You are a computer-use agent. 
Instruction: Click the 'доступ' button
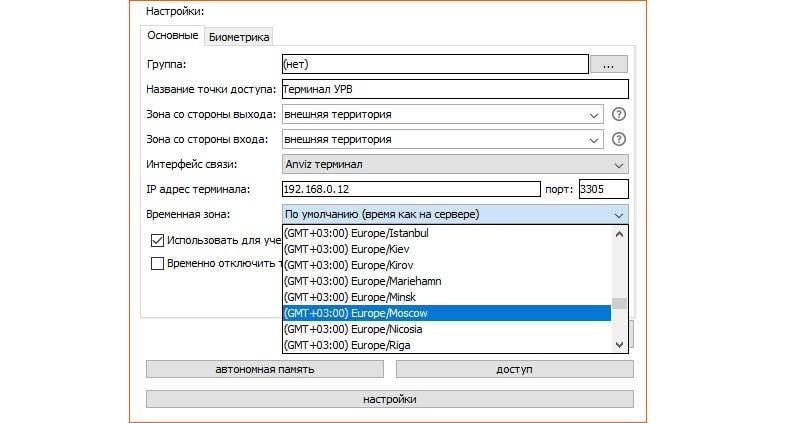[514, 369]
